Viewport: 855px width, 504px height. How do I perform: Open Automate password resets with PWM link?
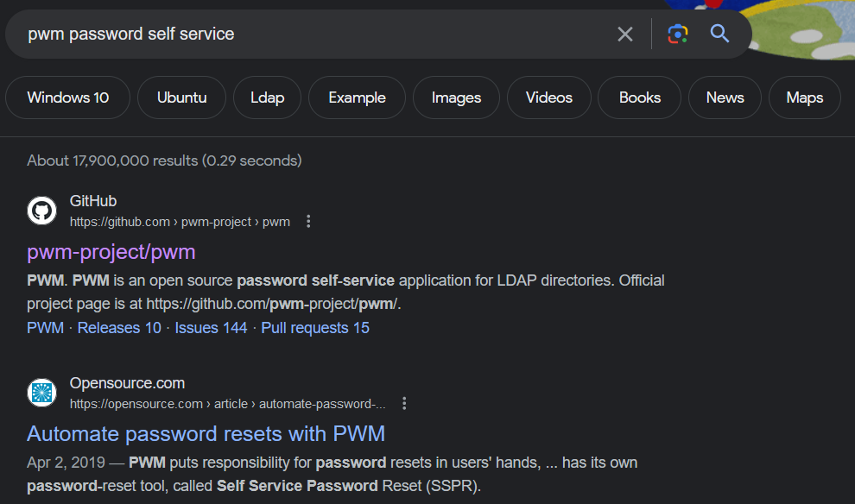click(206, 434)
